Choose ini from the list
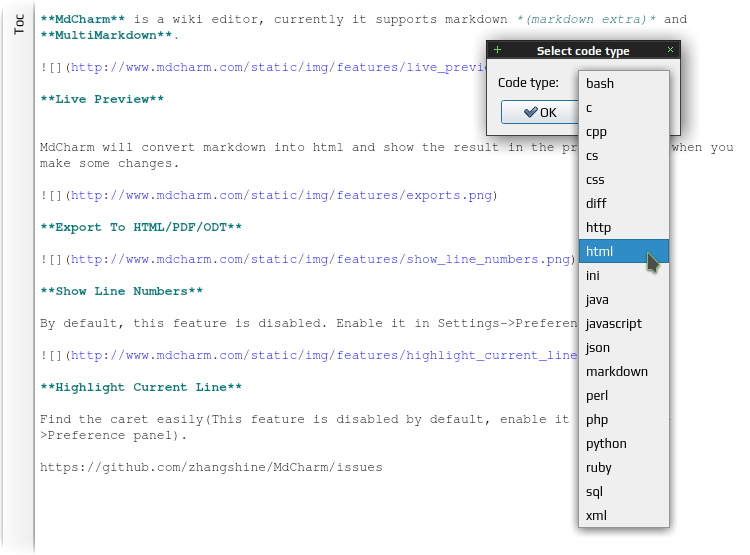 (624, 276)
